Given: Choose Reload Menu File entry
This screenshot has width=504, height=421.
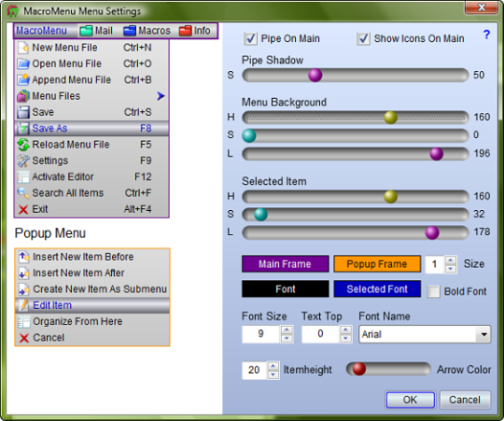Looking at the screenshot, I should point(91,145).
